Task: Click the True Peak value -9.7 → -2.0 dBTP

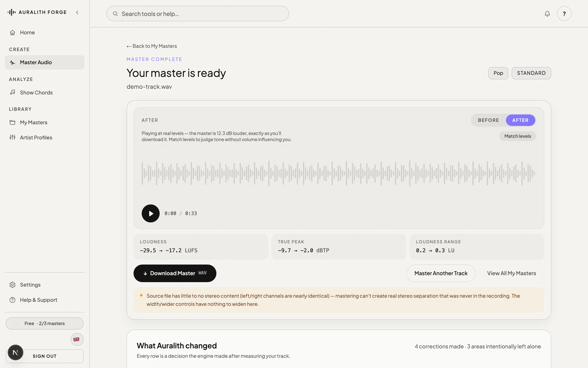Action: click(x=303, y=250)
